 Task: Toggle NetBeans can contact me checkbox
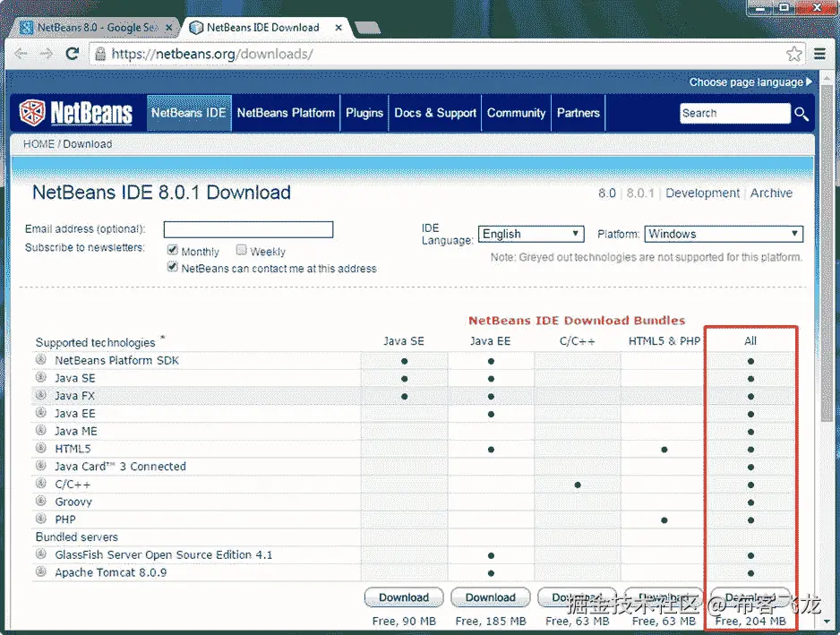click(173, 266)
